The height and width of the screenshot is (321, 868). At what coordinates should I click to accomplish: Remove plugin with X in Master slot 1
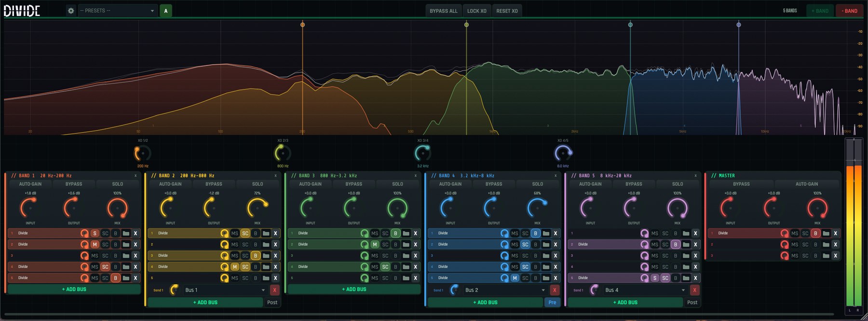pyautogui.click(x=836, y=233)
